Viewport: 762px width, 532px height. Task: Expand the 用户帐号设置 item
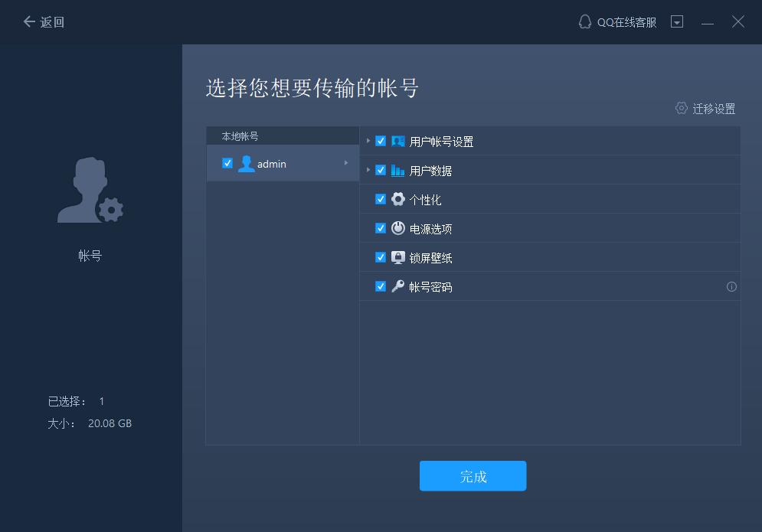click(x=369, y=141)
